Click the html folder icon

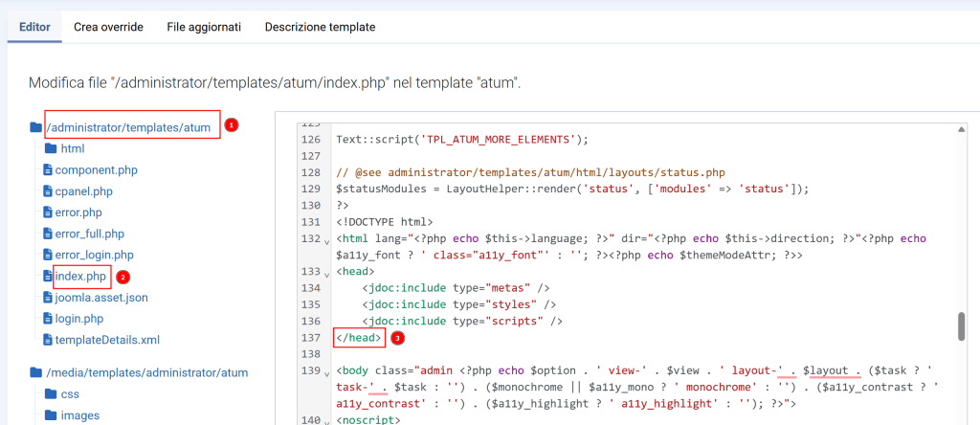click(x=51, y=148)
